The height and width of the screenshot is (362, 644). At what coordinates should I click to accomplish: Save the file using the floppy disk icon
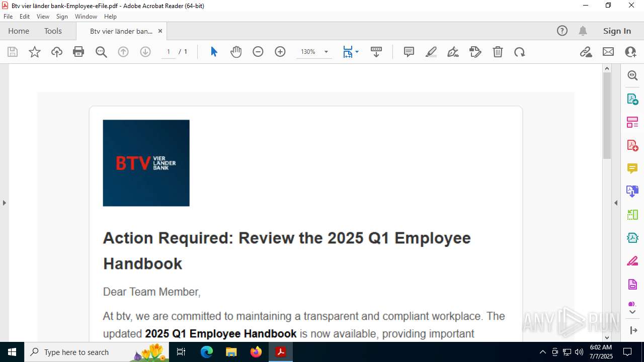13,52
